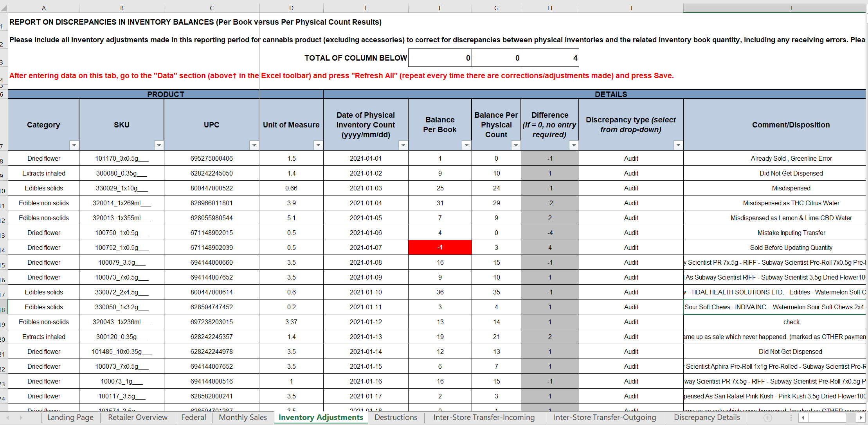Viewport: 868px width, 425px height.
Task: Click the select-all corner triangle
Action: [4, 8]
